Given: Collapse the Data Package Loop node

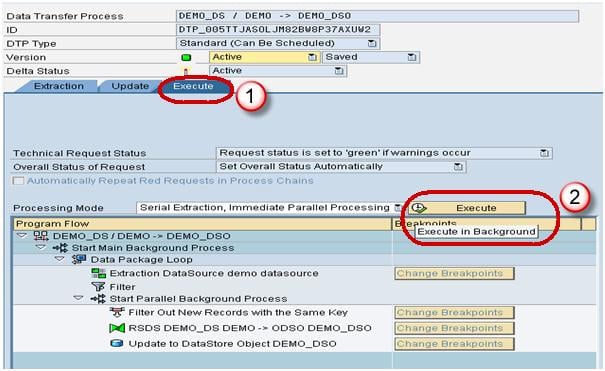Looking at the screenshot, I should pyautogui.click(x=59, y=259).
